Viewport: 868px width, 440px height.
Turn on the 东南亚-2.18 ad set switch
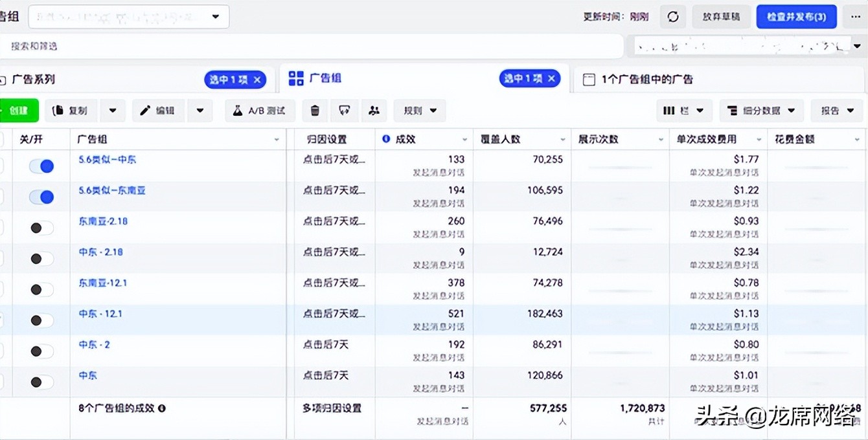coord(41,228)
